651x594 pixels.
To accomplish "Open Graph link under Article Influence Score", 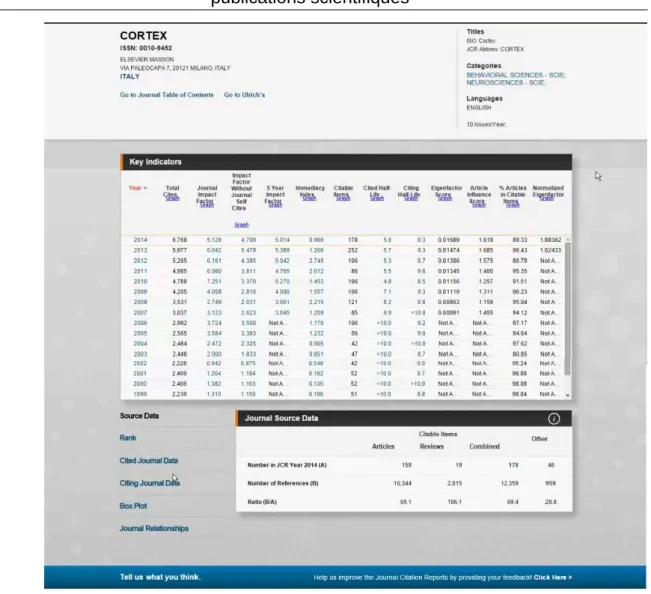I will coord(478,205).
